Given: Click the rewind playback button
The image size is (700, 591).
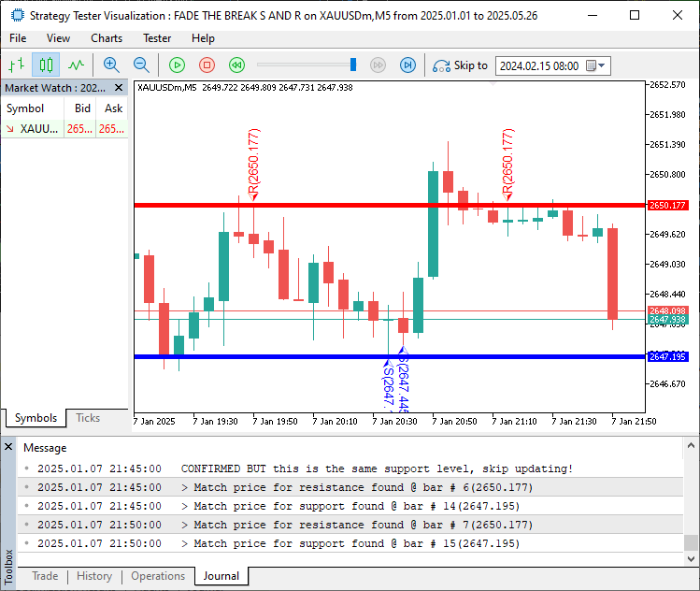Looking at the screenshot, I should pos(237,65).
